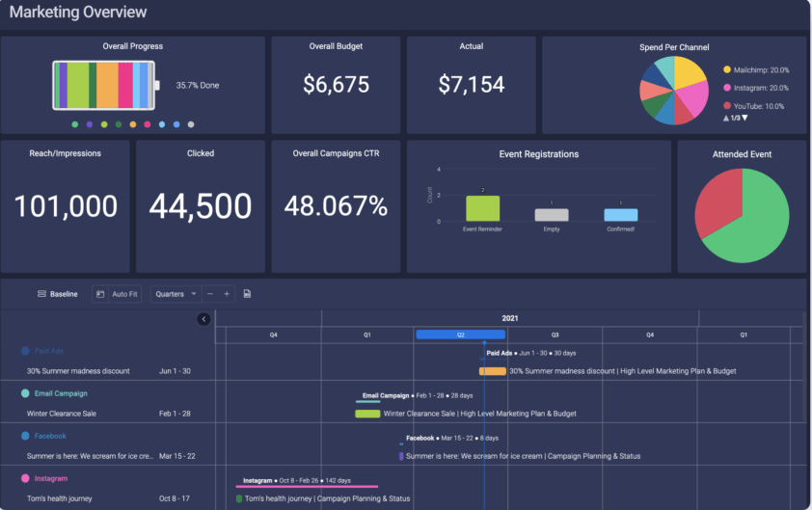Select the '30% Summer madness discount' row

pyautogui.click(x=78, y=371)
